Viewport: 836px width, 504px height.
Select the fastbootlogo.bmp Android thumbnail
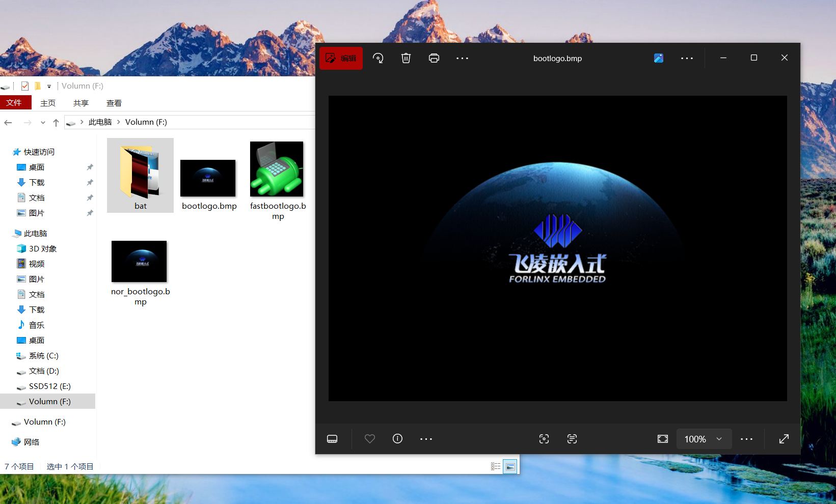click(x=277, y=169)
